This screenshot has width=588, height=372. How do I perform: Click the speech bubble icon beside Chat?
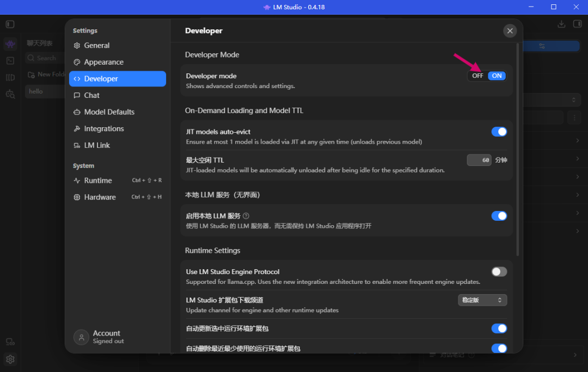click(77, 95)
